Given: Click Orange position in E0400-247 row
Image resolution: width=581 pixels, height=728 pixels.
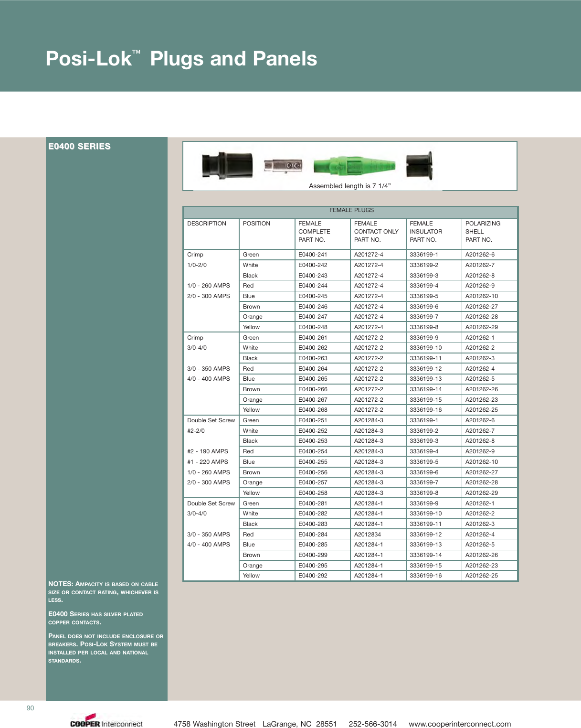Looking at the screenshot, I should pyautogui.click(x=253, y=317).
